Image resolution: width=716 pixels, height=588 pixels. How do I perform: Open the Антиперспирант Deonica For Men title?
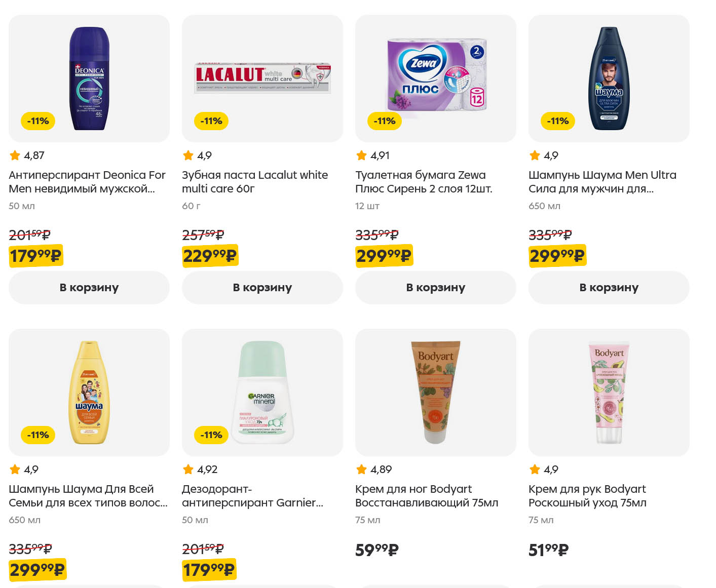(x=87, y=182)
